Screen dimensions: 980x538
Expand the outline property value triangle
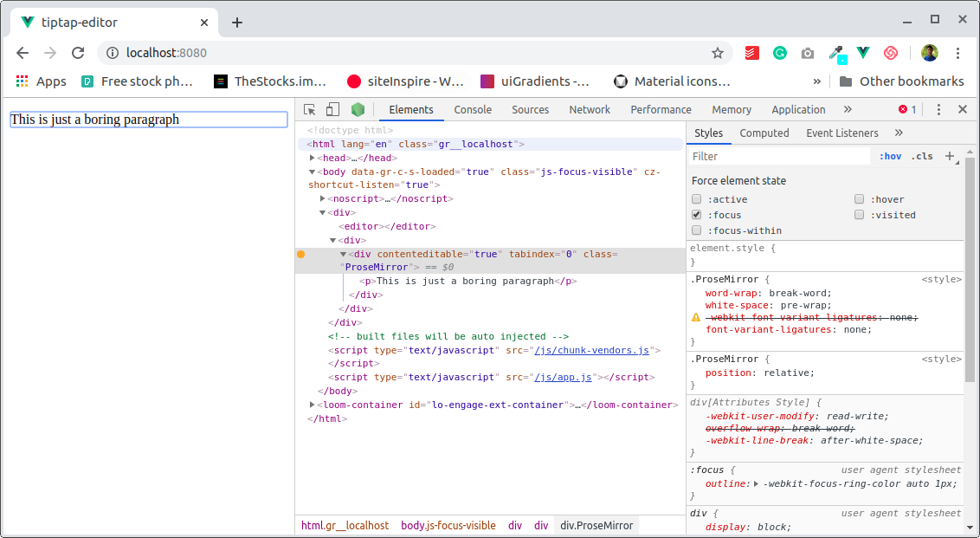click(x=757, y=484)
